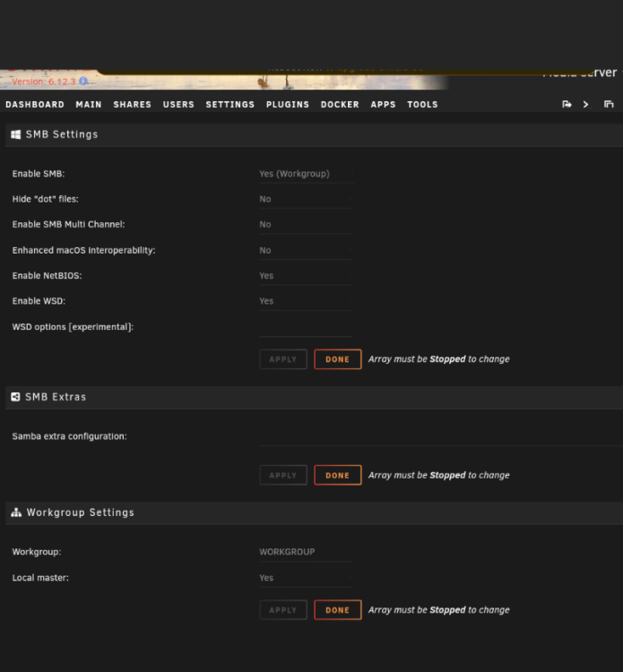Click the SMB Settings section title
623x672 pixels.
62,134
